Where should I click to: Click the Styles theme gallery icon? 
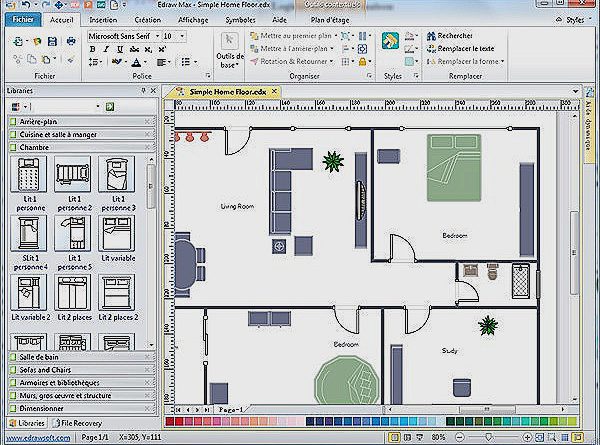pyautogui.click(x=391, y=41)
